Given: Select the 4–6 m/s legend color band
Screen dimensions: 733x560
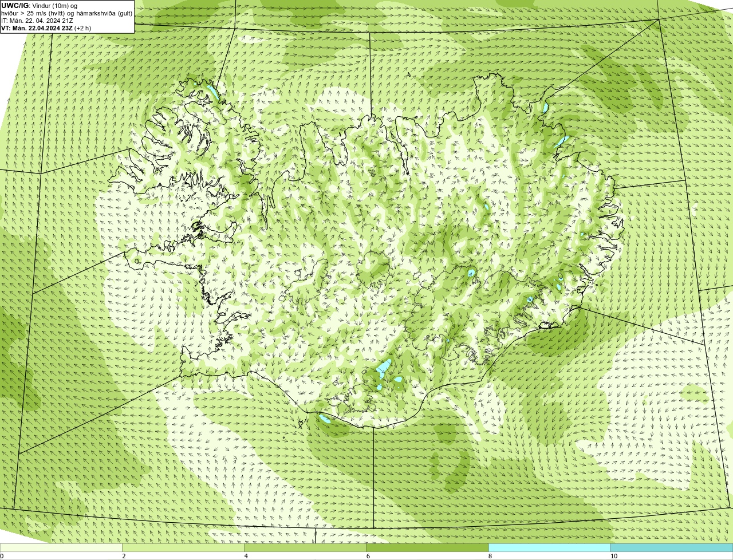Looking at the screenshot, I should (x=305, y=547).
